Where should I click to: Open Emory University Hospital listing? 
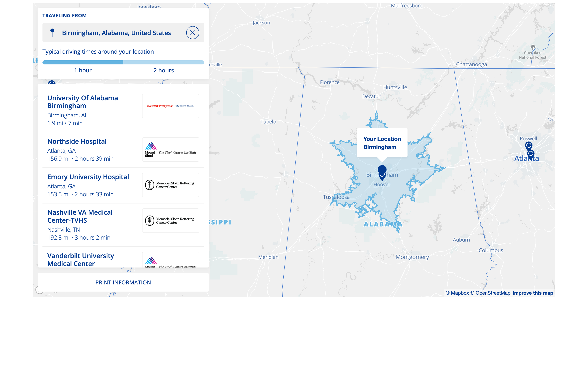coord(88,177)
